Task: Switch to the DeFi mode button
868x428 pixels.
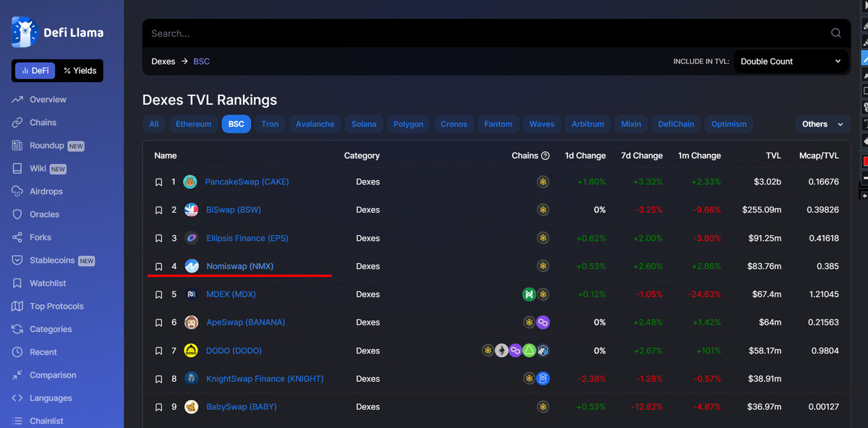Action: (x=35, y=71)
